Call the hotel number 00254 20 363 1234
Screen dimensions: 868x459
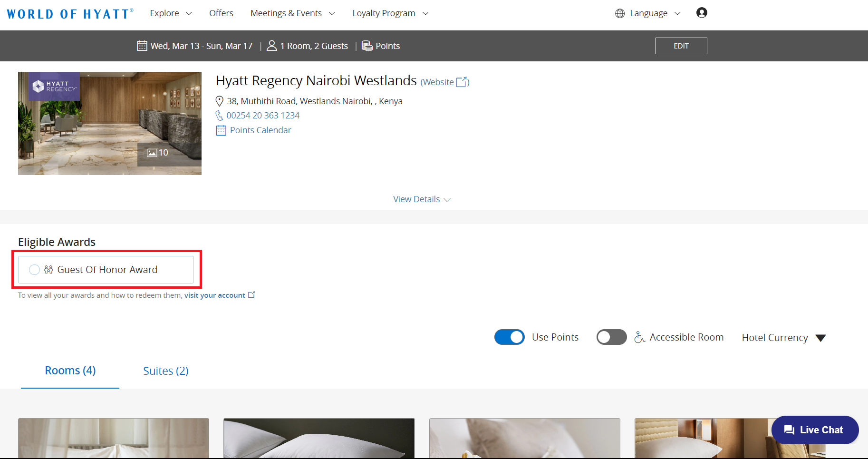click(x=263, y=116)
